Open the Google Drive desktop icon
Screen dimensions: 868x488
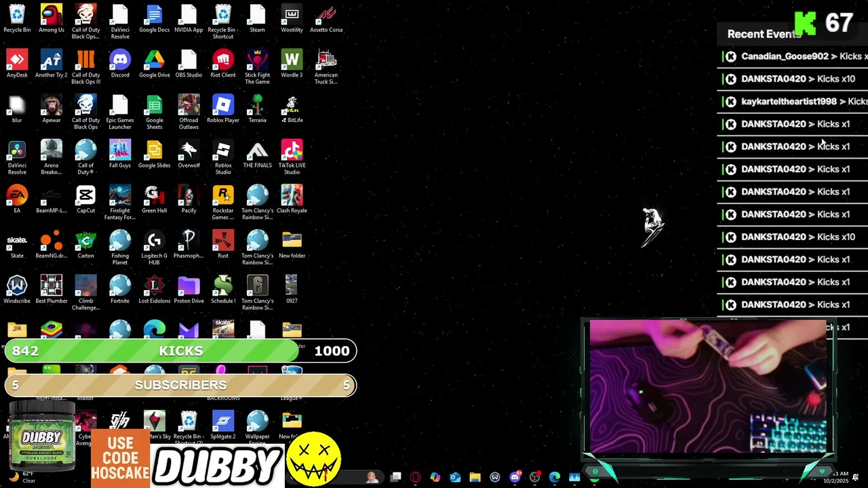click(154, 64)
